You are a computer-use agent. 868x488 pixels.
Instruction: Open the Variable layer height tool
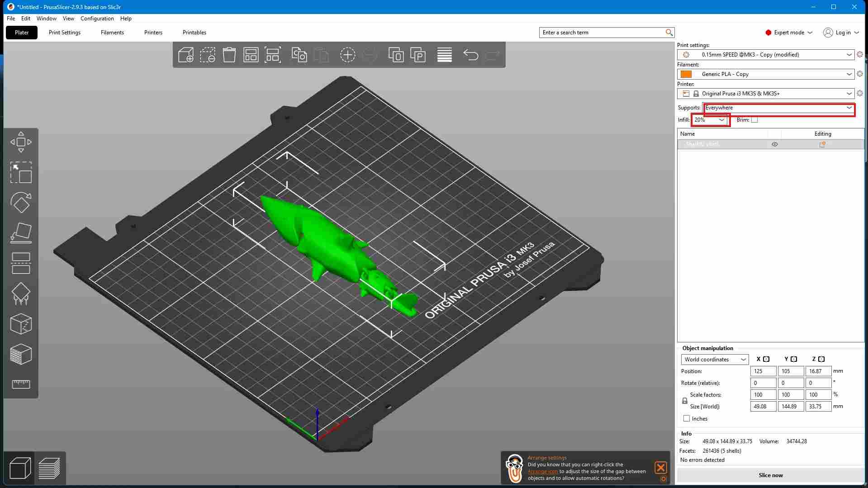click(445, 55)
